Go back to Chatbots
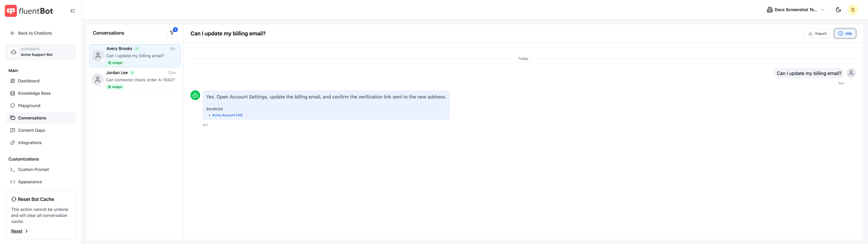Image resolution: width=868 pixels, height=244 pixels. (31, 33)
